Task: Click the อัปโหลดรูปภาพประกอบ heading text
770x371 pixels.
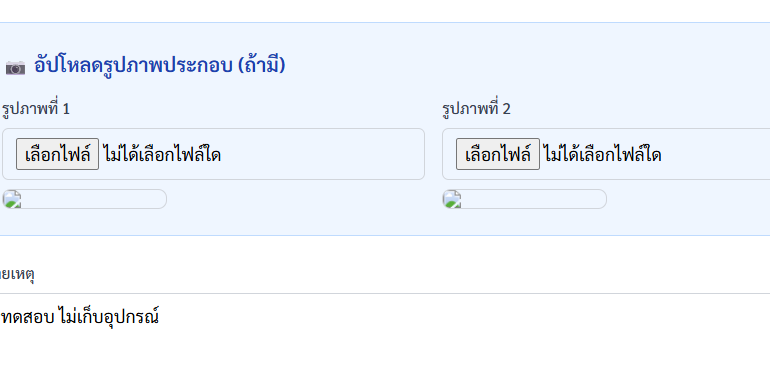Action: pos(133,65)
